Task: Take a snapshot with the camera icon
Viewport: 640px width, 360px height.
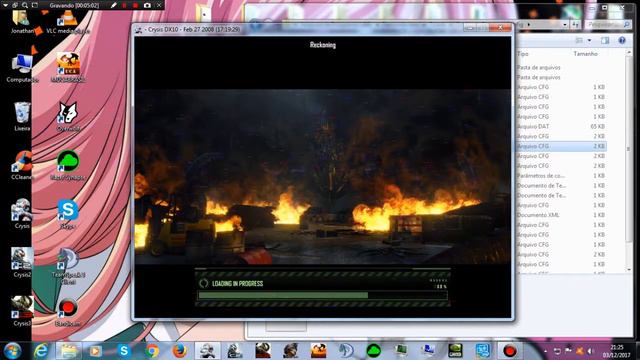Action: pyautogui.click(x=147, y=5)
